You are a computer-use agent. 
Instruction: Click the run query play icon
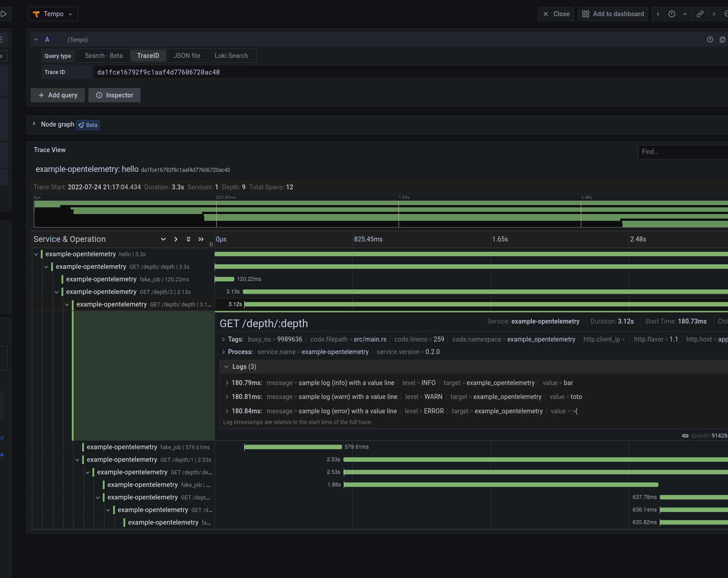point(4,14)
